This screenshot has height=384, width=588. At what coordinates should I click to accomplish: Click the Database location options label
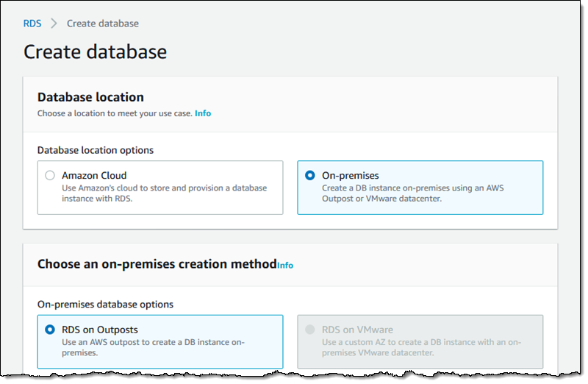pos(96,150)
